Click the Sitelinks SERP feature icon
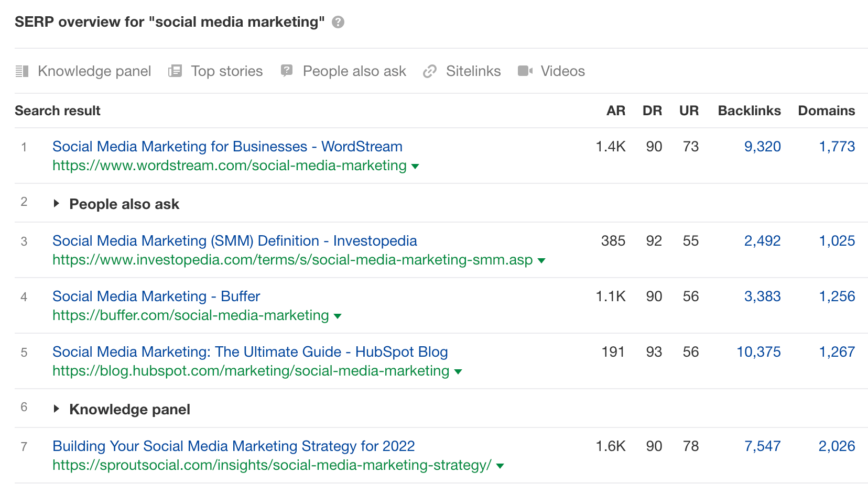Image resolution: width=868 pixels, height=484 pixels. click(x=430, y=71)
